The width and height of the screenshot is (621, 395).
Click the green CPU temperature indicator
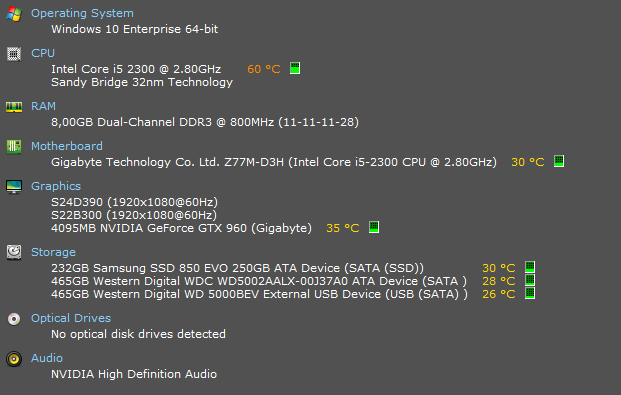295,68
